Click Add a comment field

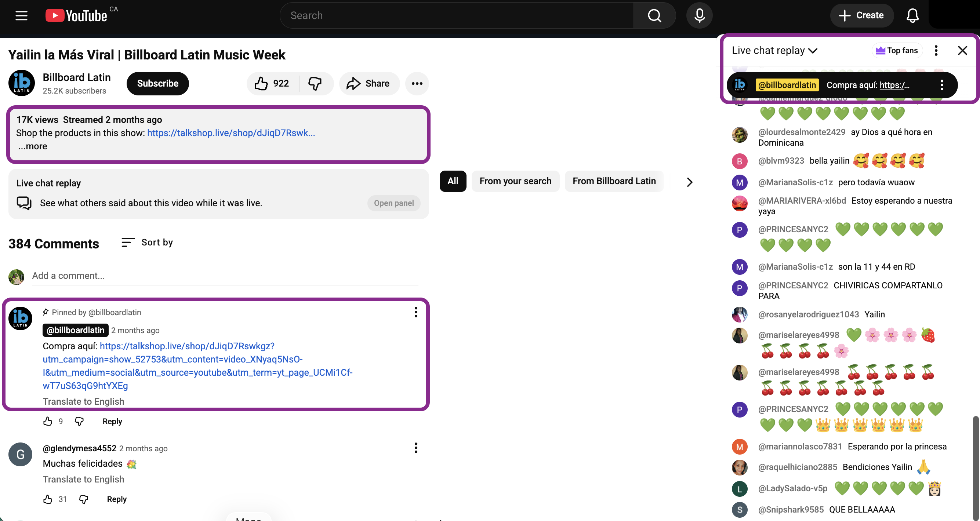coord(225,276)
